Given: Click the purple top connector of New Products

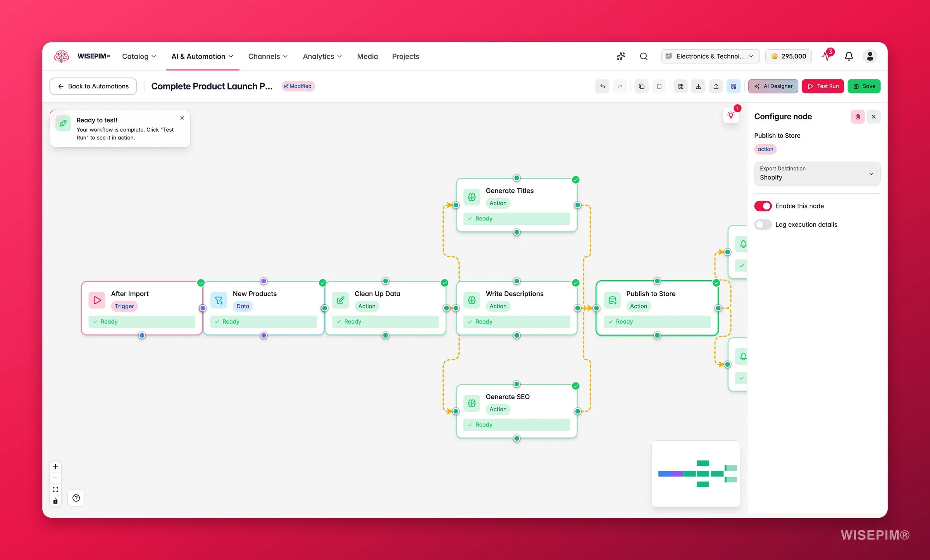Looking at the screenshot, I should pos(263,281).
